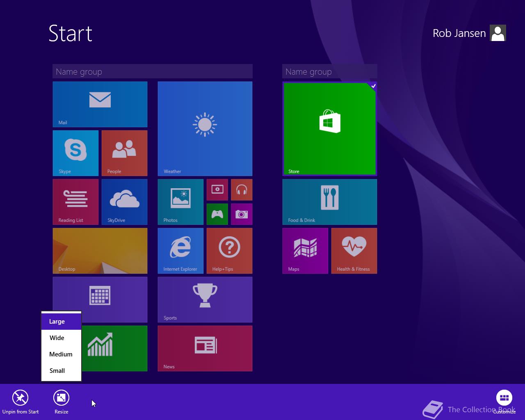525x420 pixels.
Task: Open the Sports trophy tile
Action: (x=205, y=299)
